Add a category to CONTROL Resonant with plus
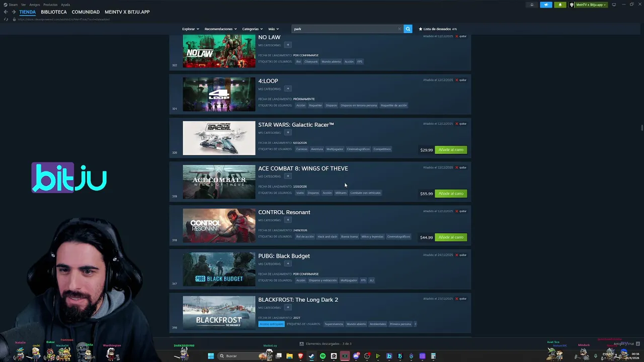Screen dimensions: 644x362 pyautogui.click(x=288, y=220)
